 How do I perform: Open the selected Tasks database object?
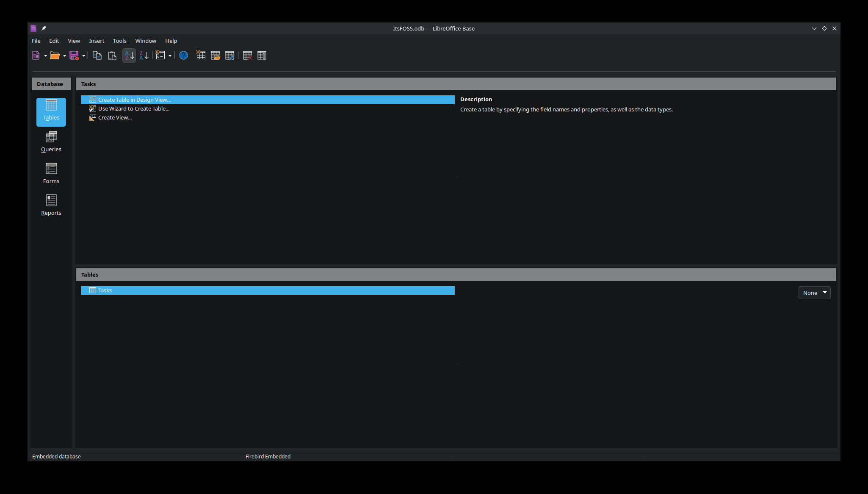coord(215,55)
